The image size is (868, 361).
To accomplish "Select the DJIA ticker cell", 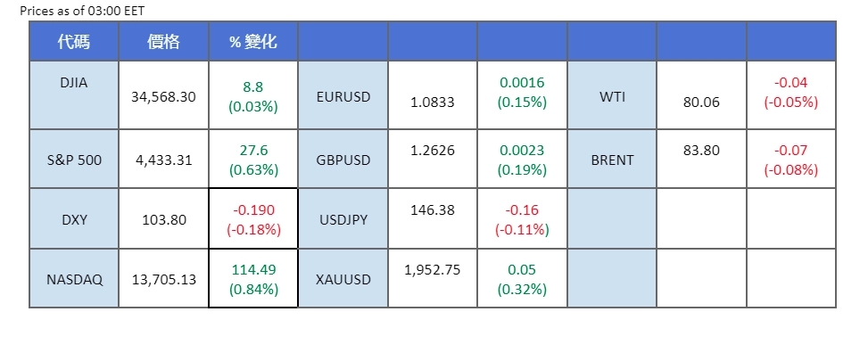I will (x=74, y=82).
